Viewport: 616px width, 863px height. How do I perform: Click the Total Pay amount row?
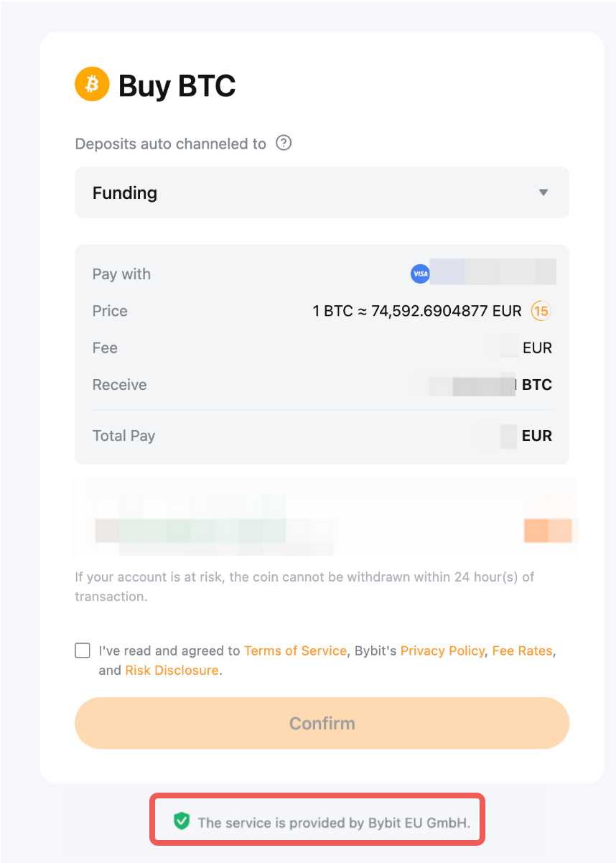(x=322, y=436)
